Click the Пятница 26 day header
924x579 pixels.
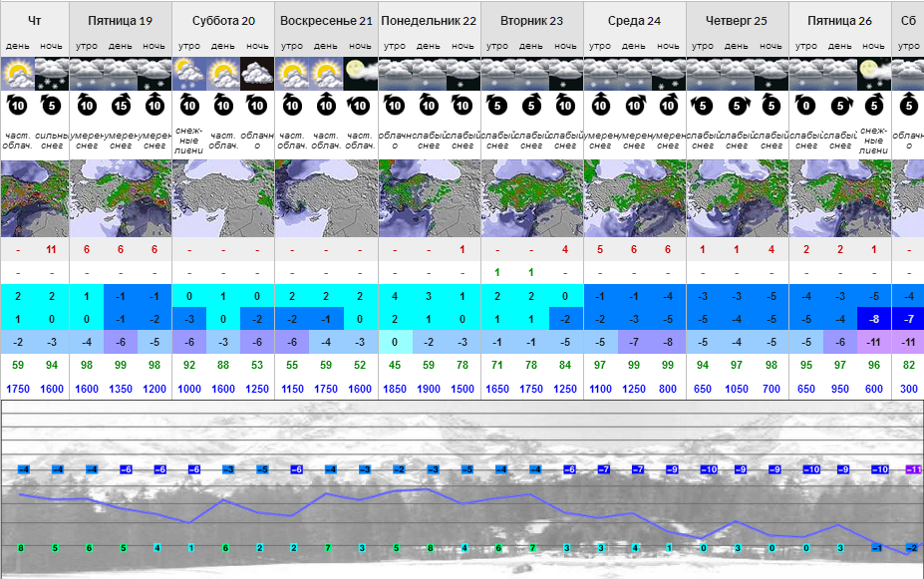click(x=839, y=21)
